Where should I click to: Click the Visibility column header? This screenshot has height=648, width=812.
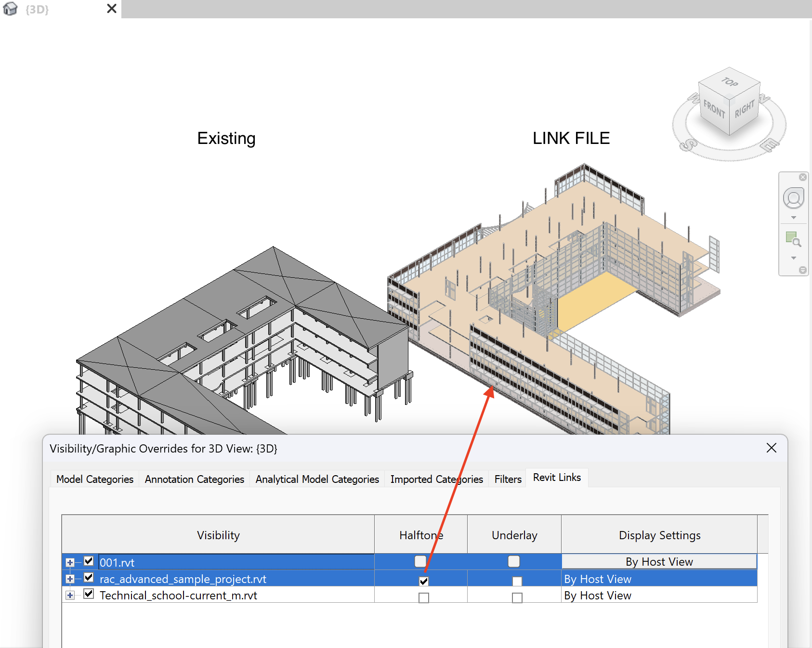(218, 535)
